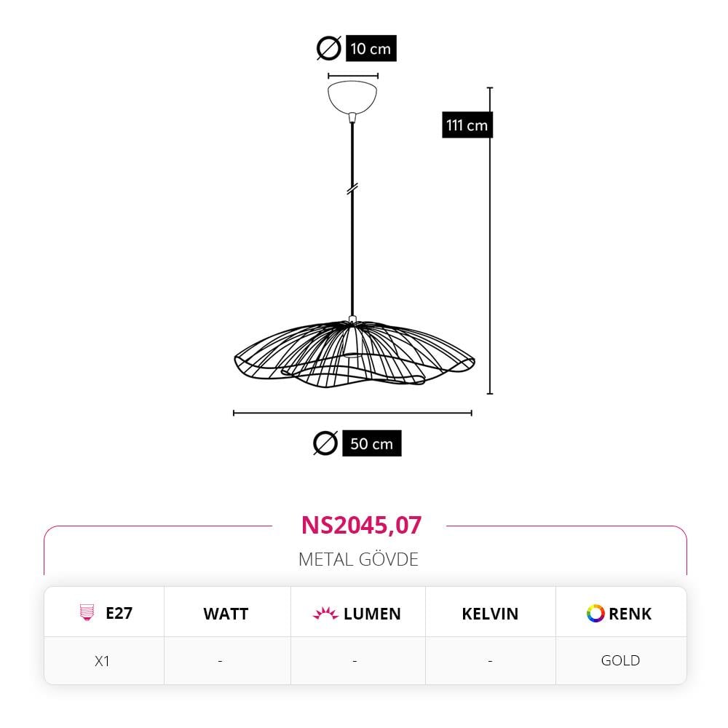Image resolution: width=728 pixels, height=728 pixels.
Task: Select the 111 cm height label
Action: 467,125
